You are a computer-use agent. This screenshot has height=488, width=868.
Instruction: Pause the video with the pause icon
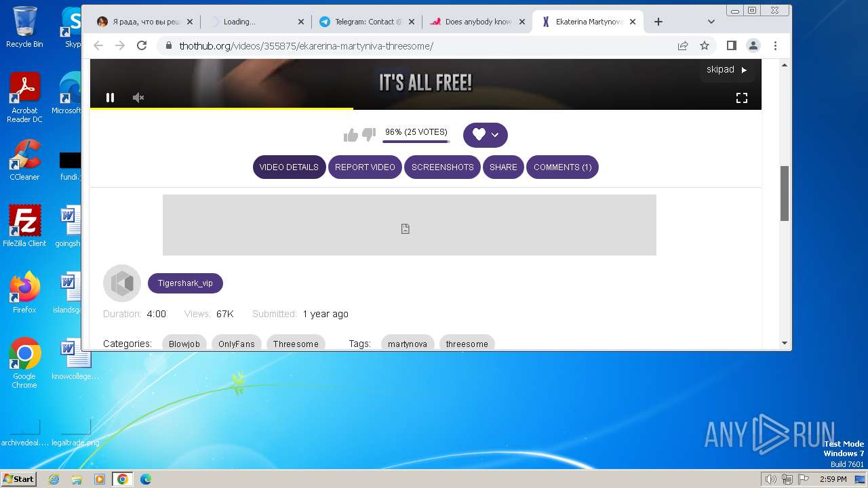coord(110,98)
